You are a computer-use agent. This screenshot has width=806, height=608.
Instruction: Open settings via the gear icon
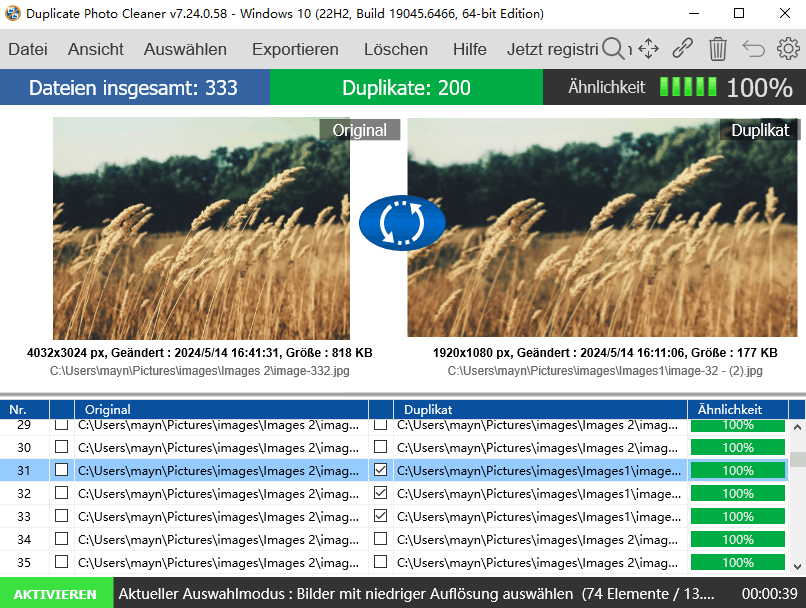(x=788, y=48)
